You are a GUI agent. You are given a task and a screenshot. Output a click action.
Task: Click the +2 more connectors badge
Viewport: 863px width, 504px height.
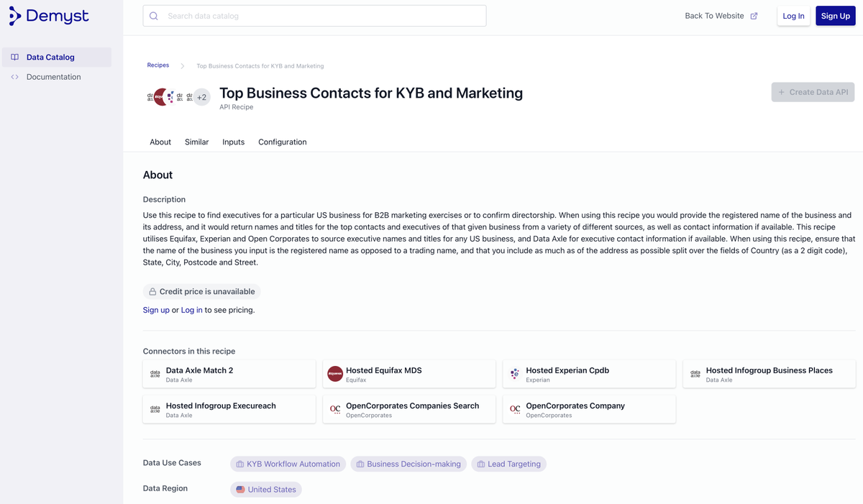(x=201, y=97)
